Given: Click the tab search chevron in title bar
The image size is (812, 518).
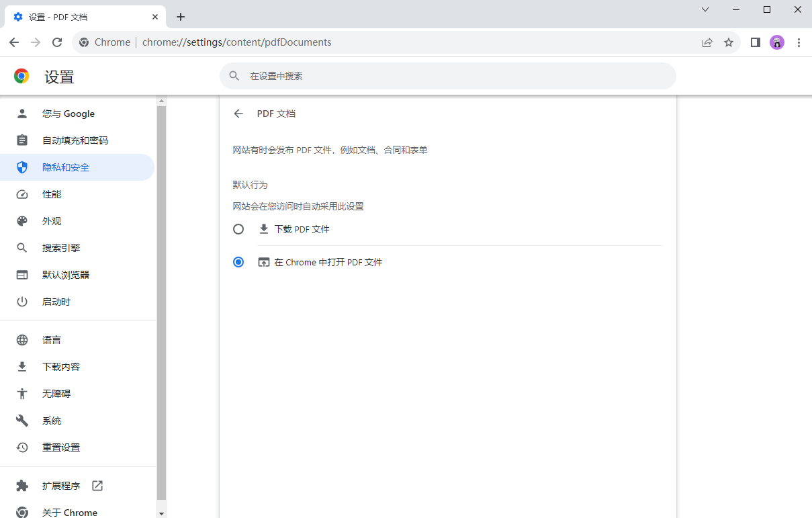Looking at the screenshot, I should 705,9.
